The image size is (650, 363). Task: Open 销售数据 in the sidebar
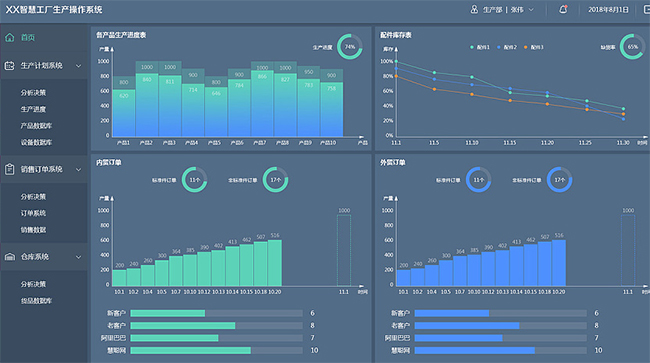point(33,230)
